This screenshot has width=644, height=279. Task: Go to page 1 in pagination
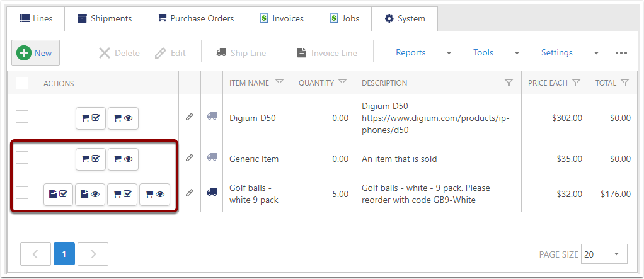pyautogui.click(x=64, y=254)
